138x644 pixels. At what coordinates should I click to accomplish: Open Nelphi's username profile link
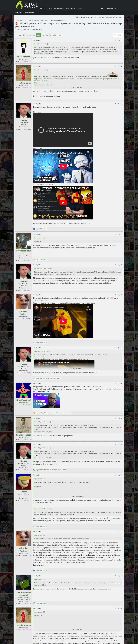(x=24, y=492)
